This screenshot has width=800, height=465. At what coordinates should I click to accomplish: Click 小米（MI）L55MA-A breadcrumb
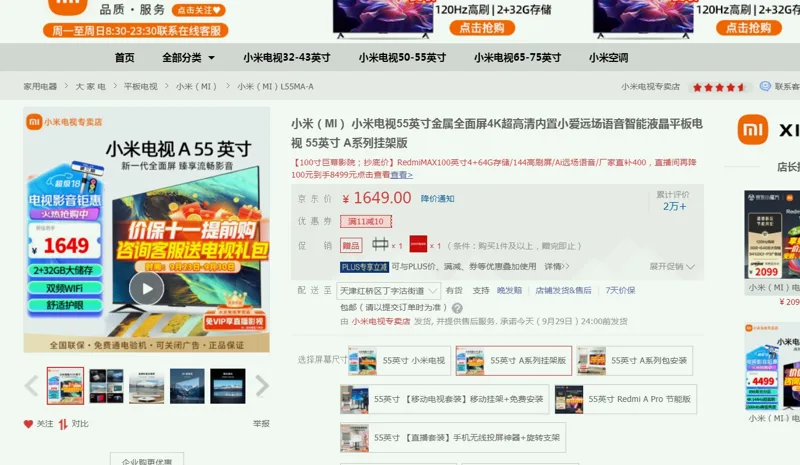(x=276, y=86)
